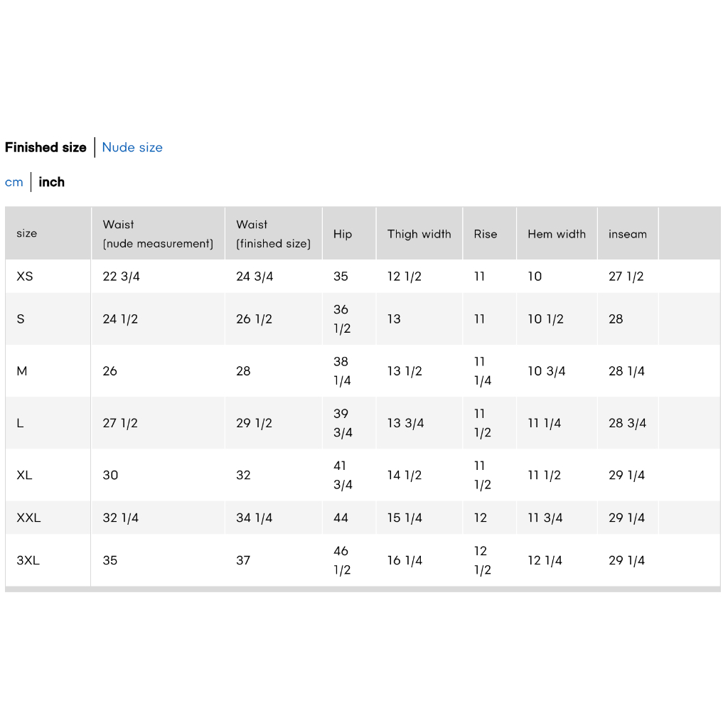
Task: Select the XS size row label
Action: pyautogui.click(x=25, y=277)
